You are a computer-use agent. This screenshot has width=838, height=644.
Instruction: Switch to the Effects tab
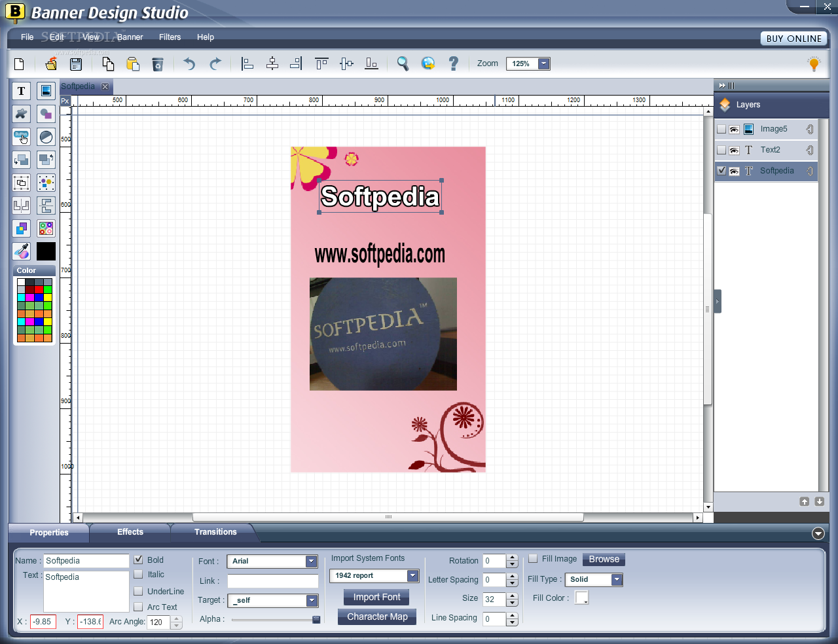(x=130, y=532)
